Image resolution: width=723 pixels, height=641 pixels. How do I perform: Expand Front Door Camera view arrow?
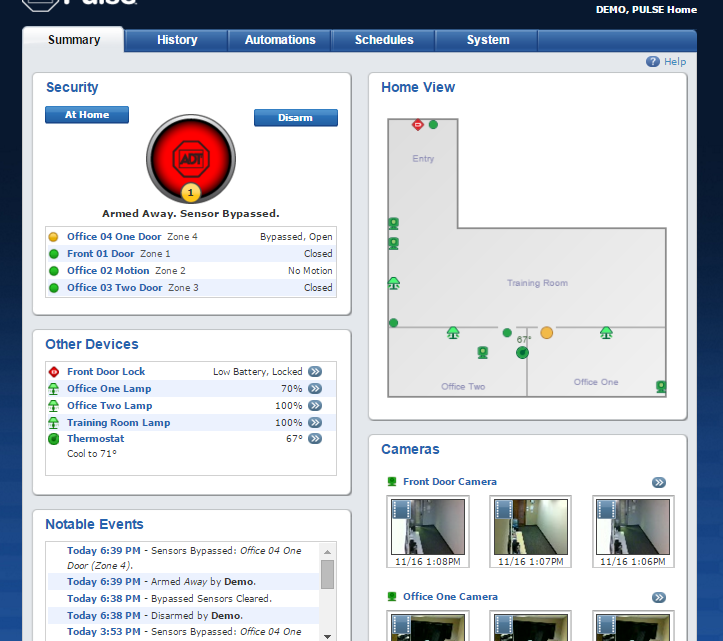pyautogui.click(x=659, y=482)
